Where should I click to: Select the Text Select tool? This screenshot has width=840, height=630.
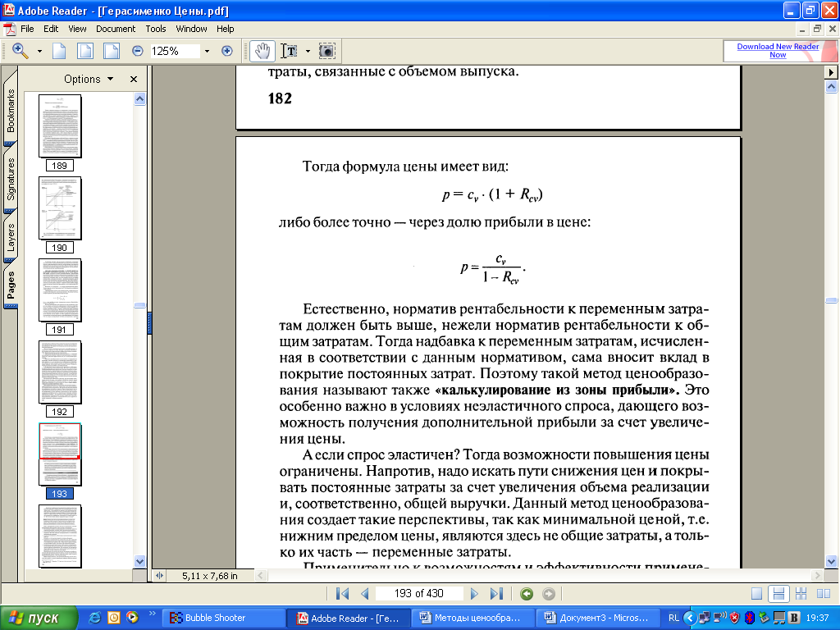(290, 51)
